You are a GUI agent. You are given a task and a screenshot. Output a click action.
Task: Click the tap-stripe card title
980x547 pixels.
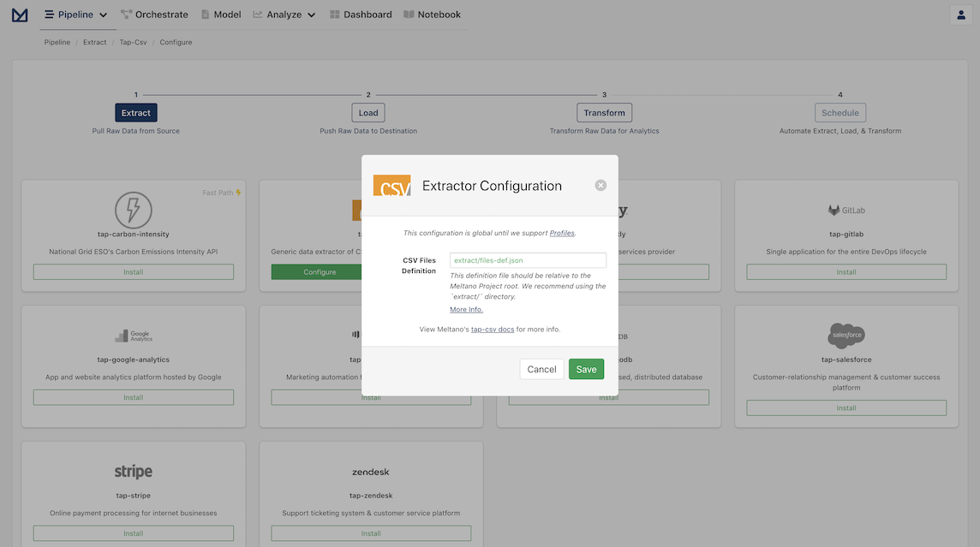(x=133, y=496)
